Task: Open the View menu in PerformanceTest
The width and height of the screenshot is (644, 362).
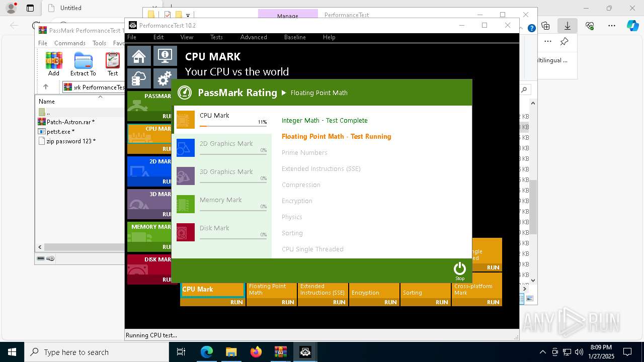Action: [x=187, y=37]
